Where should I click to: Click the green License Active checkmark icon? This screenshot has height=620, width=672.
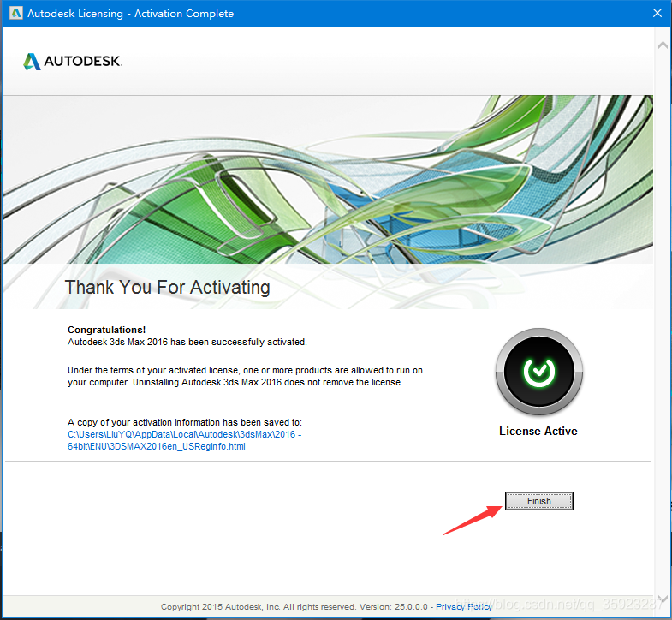click(538, 371)
